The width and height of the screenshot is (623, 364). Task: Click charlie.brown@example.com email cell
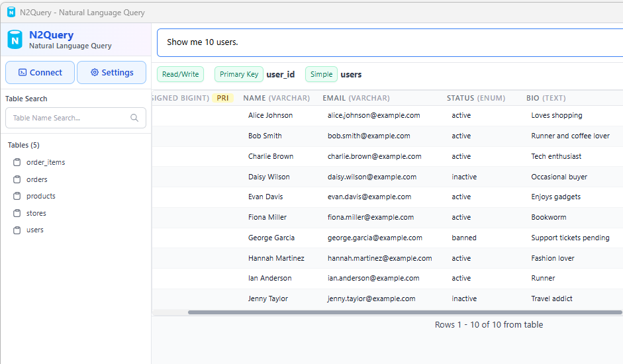point(374,156)
